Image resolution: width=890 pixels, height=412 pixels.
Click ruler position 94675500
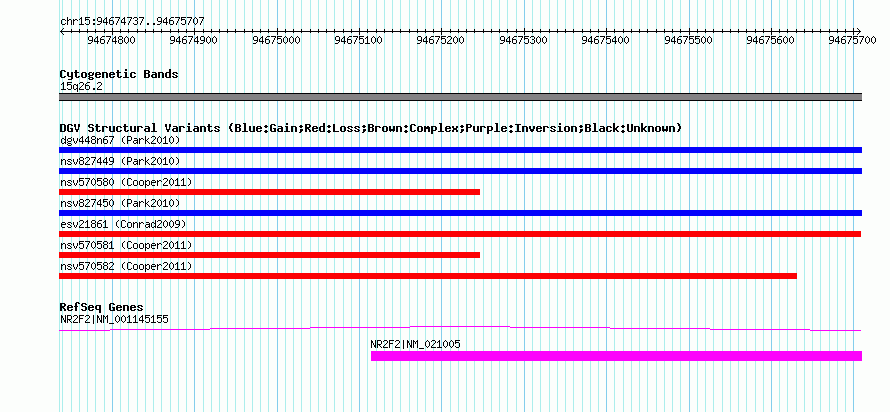click(x=689, y=40)
